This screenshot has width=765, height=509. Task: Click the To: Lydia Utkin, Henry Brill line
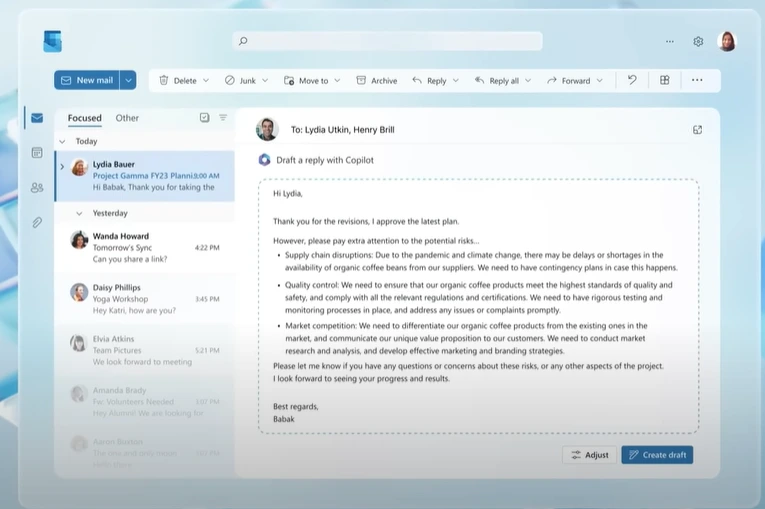(342, 130)
